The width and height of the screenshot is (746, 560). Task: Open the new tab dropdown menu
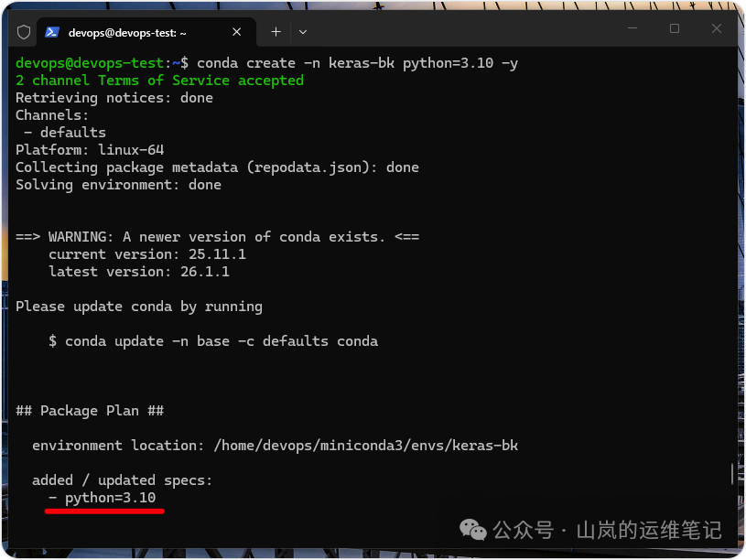pyautogui.click(x=302, y=31)
